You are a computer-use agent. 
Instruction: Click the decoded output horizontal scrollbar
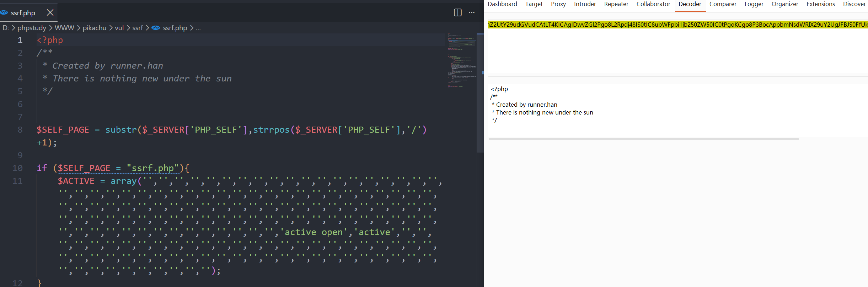(x=644, y=139)
